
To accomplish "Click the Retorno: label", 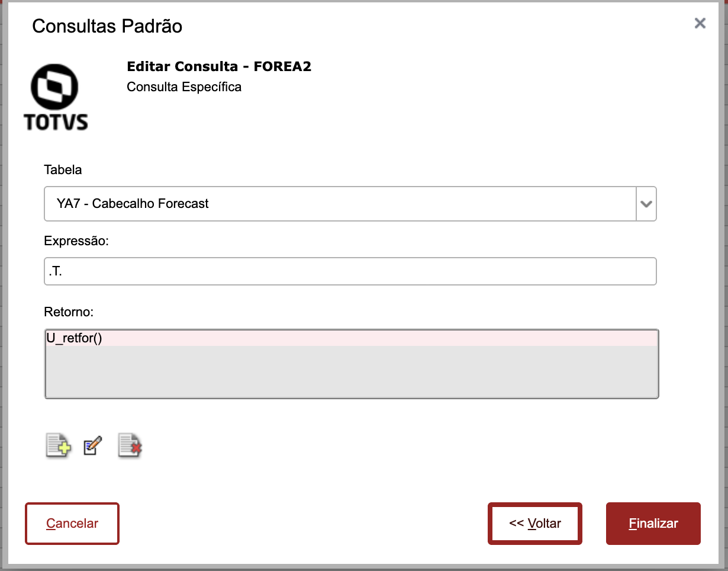I will point(69,312).
